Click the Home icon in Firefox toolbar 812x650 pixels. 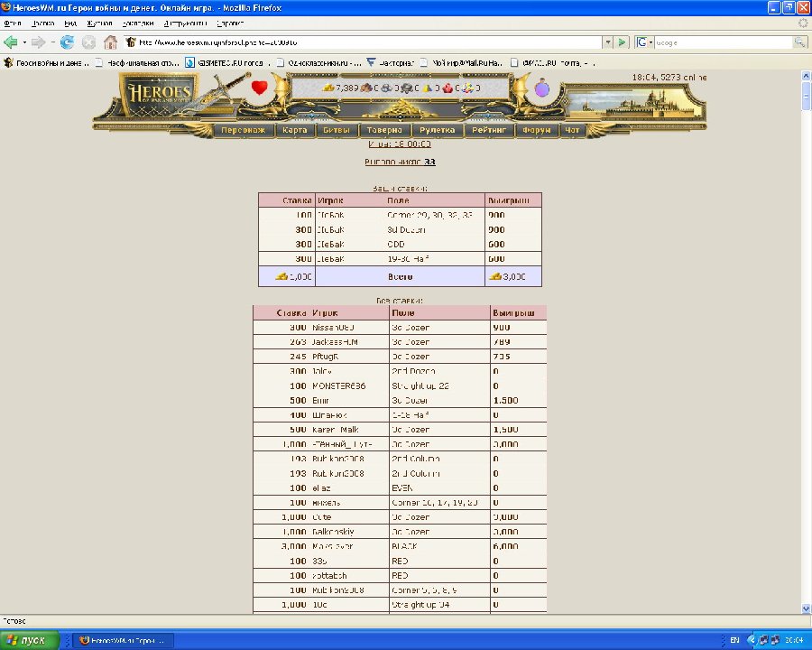tap(111, 42)
